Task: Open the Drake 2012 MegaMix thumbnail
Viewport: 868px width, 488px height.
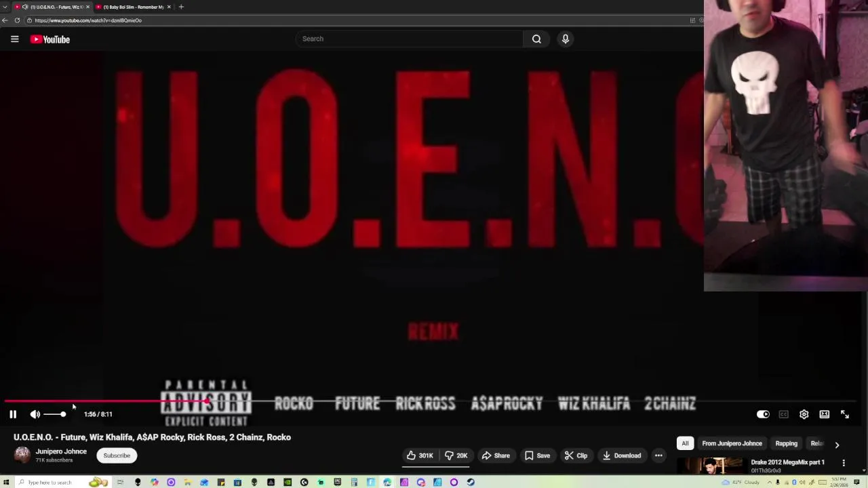Action: click(x=712, y=466)
